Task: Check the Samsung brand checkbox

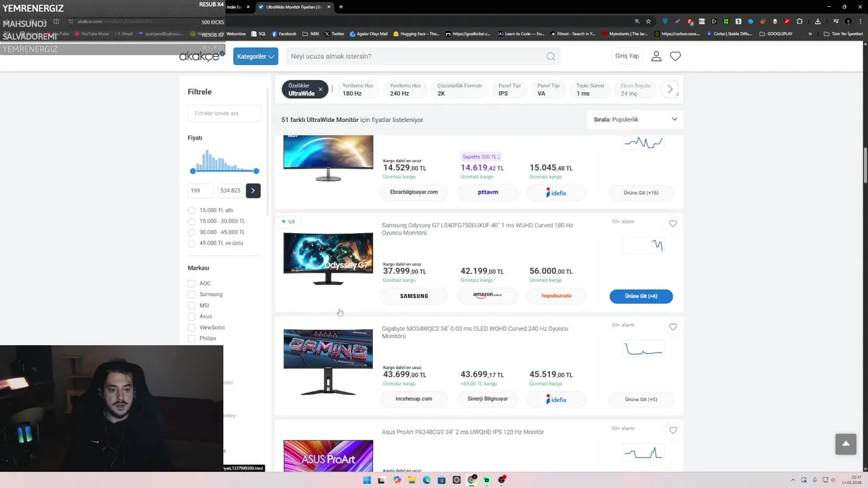Action: click(191, 294)
